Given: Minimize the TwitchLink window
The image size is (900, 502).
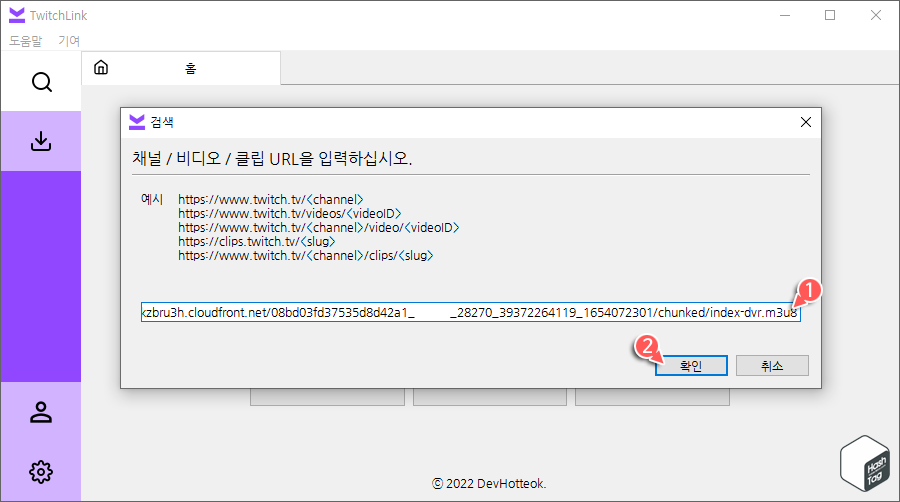Looking at the screenshot, I should point(785,15).
